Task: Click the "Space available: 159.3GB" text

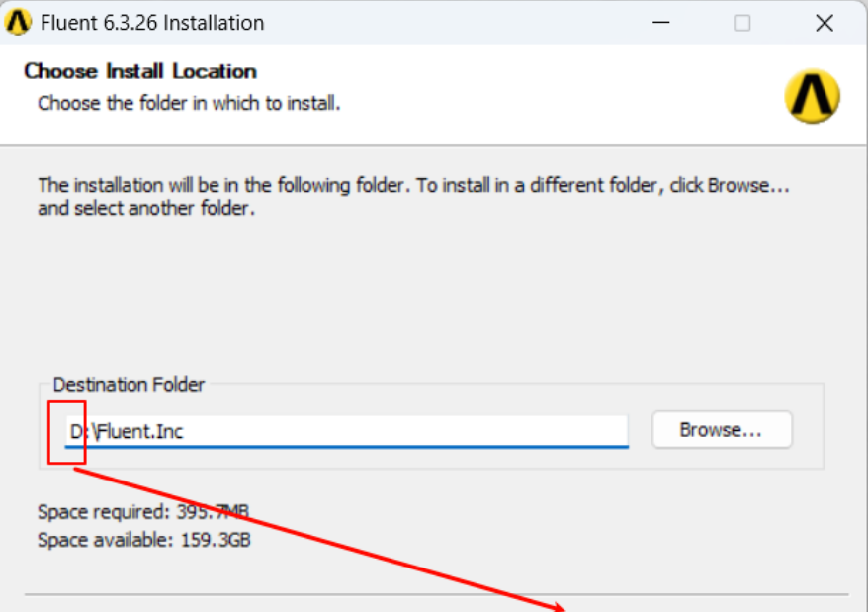Action: pos(143,541)
